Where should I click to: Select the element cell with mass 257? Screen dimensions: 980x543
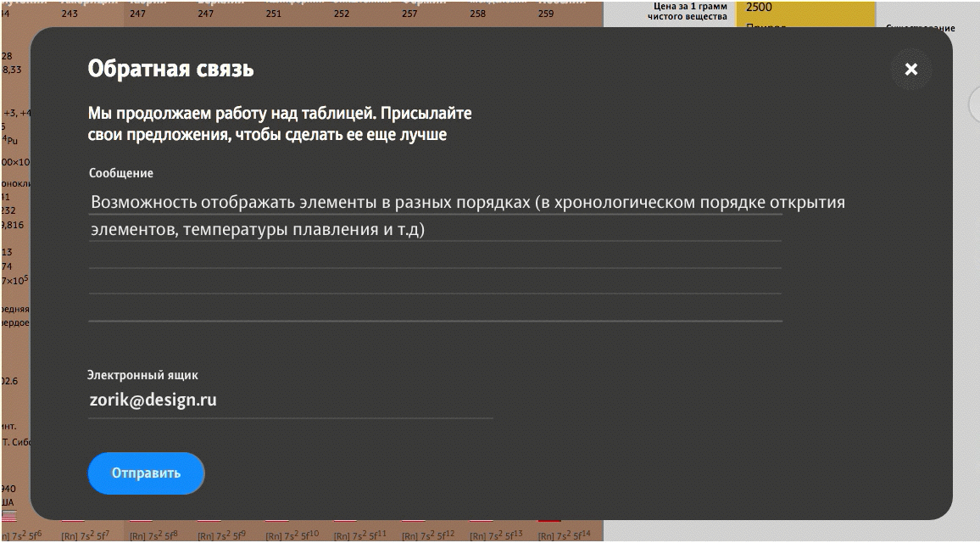pyautogui.click(x=409, y=12)
